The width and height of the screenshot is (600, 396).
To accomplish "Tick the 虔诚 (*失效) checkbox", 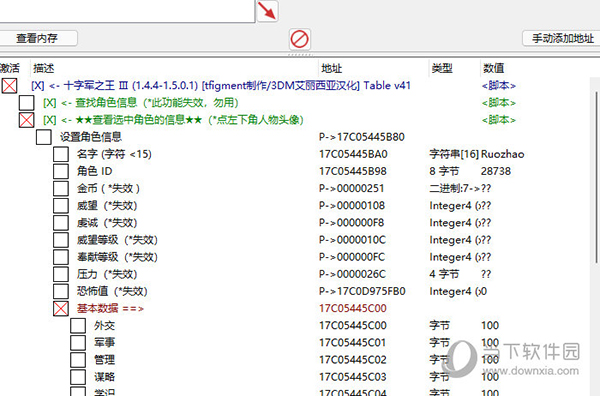I will (x=61, y=223).
